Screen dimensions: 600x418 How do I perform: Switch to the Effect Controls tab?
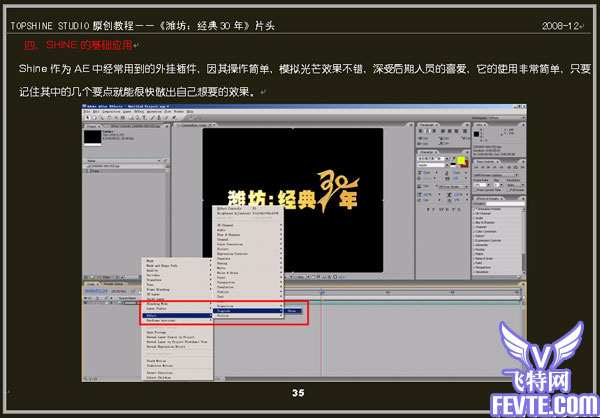click(133, 126)
